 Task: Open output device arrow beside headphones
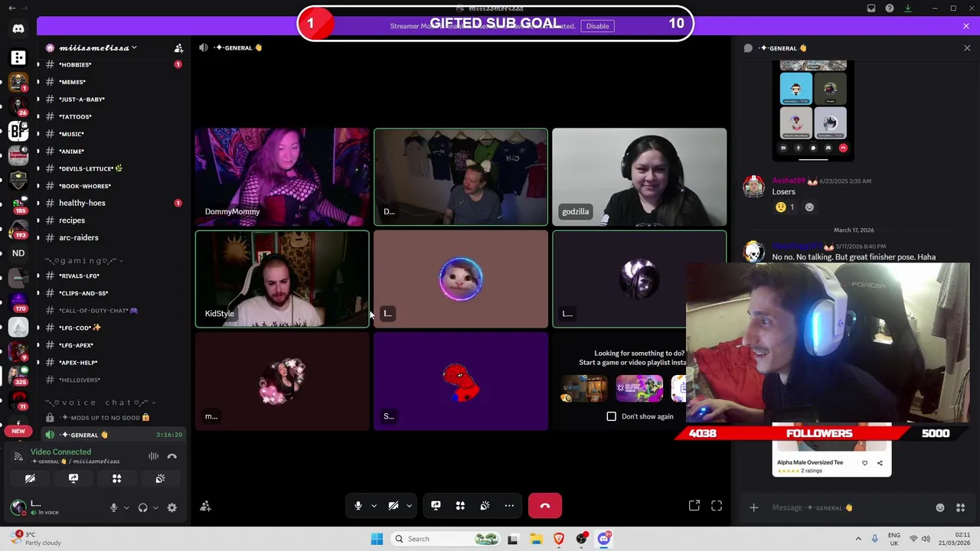pos(155,507)
